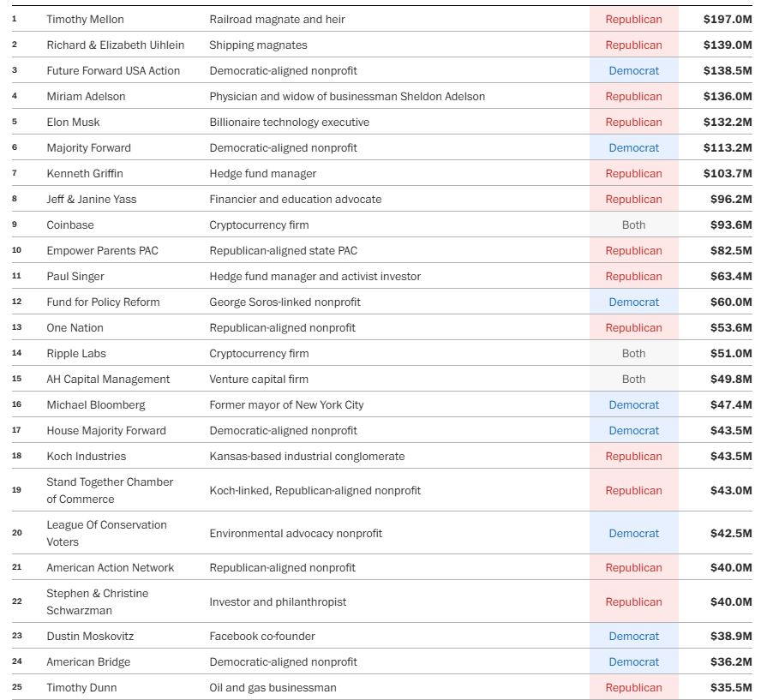Click the Timothy Mellon donor name

coord(86,19)
